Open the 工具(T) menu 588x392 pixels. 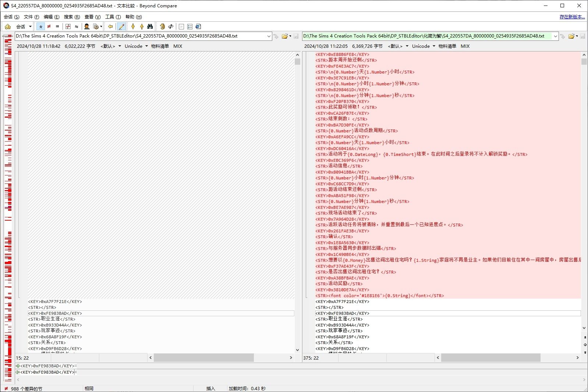(113, 17)
